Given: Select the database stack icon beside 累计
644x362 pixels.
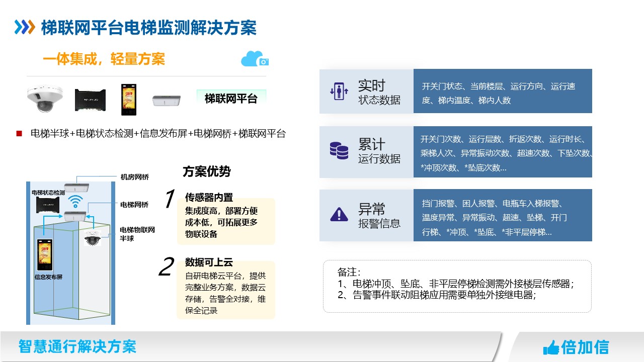Looking at the screenshot, I should 339,151.
